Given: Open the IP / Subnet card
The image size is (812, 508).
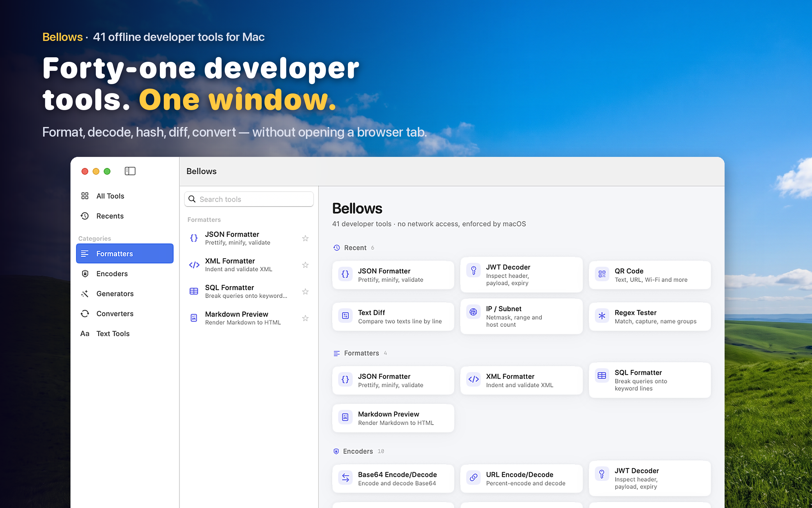Looking at the screenshot, I should point(521,316).
